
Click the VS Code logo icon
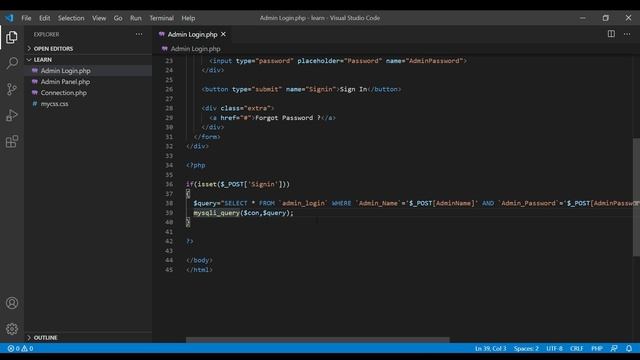point(9,18)
